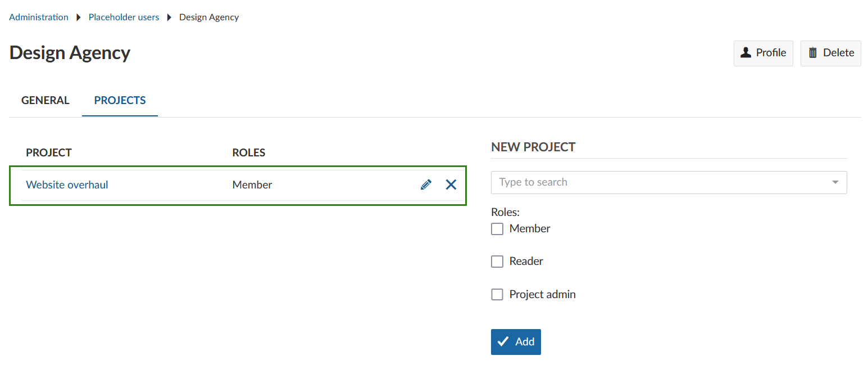The width and height of the screenshot is (868, 369).
Task: Click the NEW PROJECT section heading
Action: coord(533,147)
